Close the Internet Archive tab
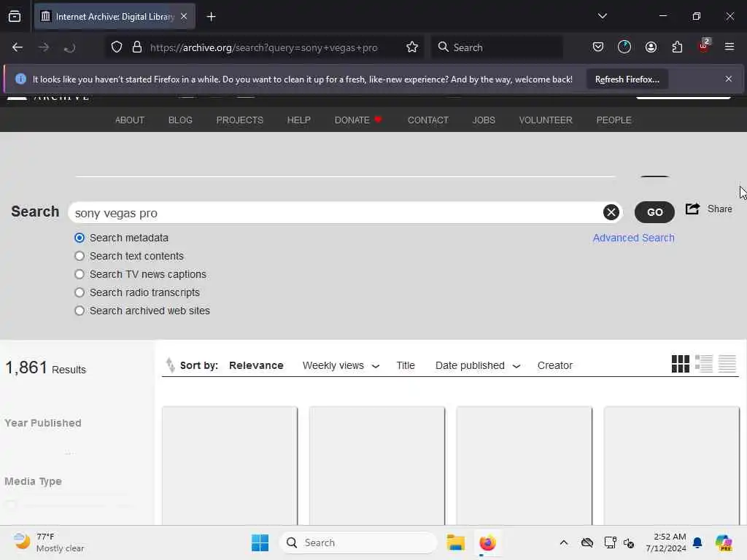This screenshot has height=560, width=747. coord(184,17)
